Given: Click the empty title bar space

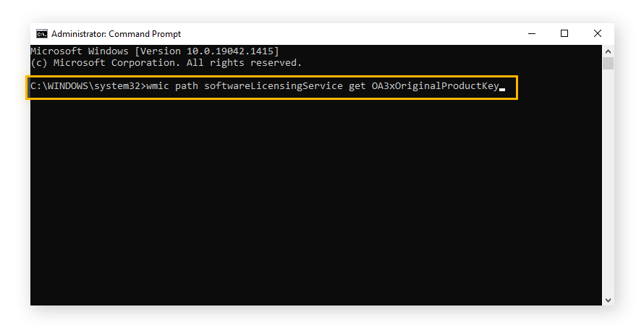Looking at the screenshot, I should tap(347, 34).
